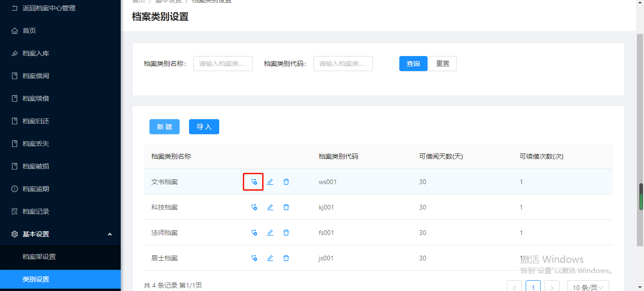Delete the 科技档案 row
The width and height of the screenshot is (644, 291).
click(x=286, y=207)
